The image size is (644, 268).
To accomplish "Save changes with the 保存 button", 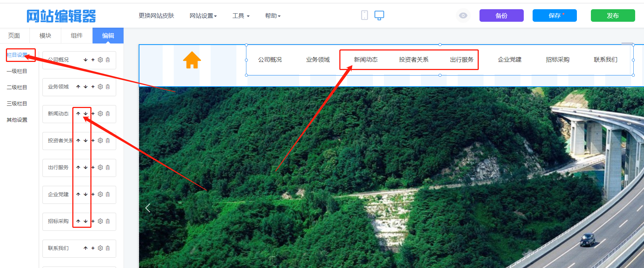I will [554, 15].
